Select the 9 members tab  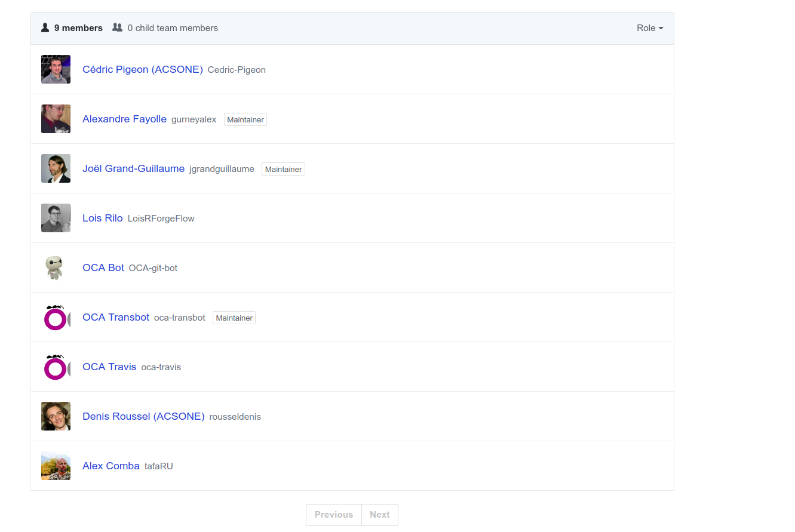(x=72, y=28)
